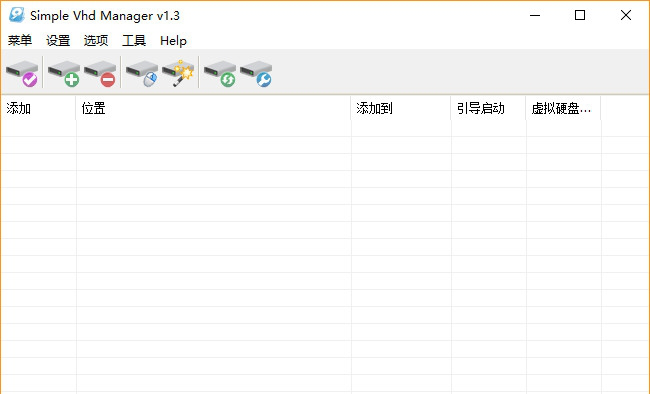Minimize the Simple Vhd Manager window
Viewport: 650px width, 409px height.
pyautogui.click(x=535, y=15)
